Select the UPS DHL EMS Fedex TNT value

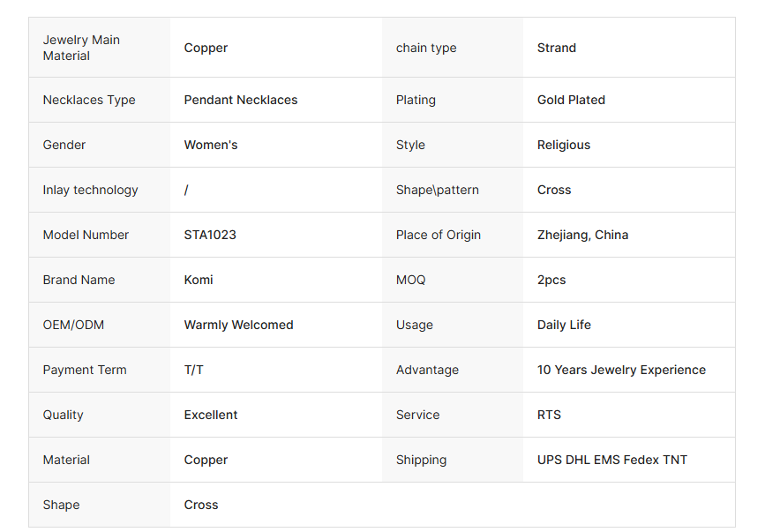(612, 460)
